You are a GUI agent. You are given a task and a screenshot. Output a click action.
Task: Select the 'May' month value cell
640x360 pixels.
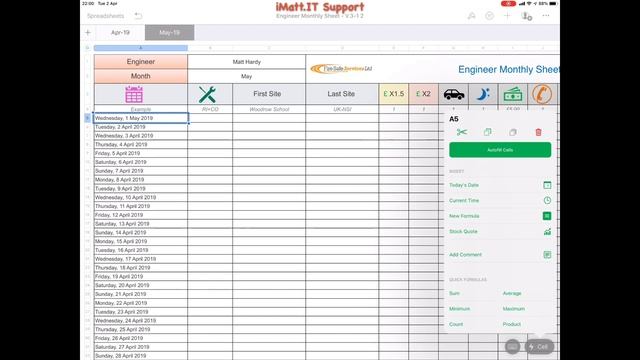click(x=247, y=76)
